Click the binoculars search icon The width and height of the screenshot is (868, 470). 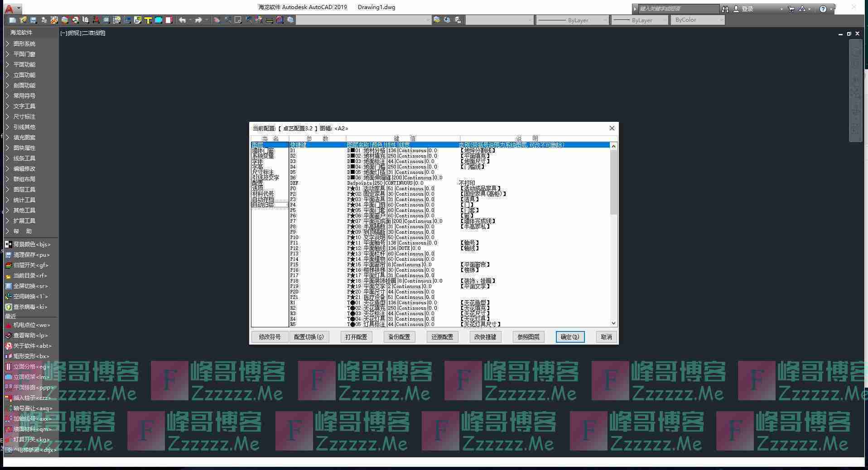point(725,9)
